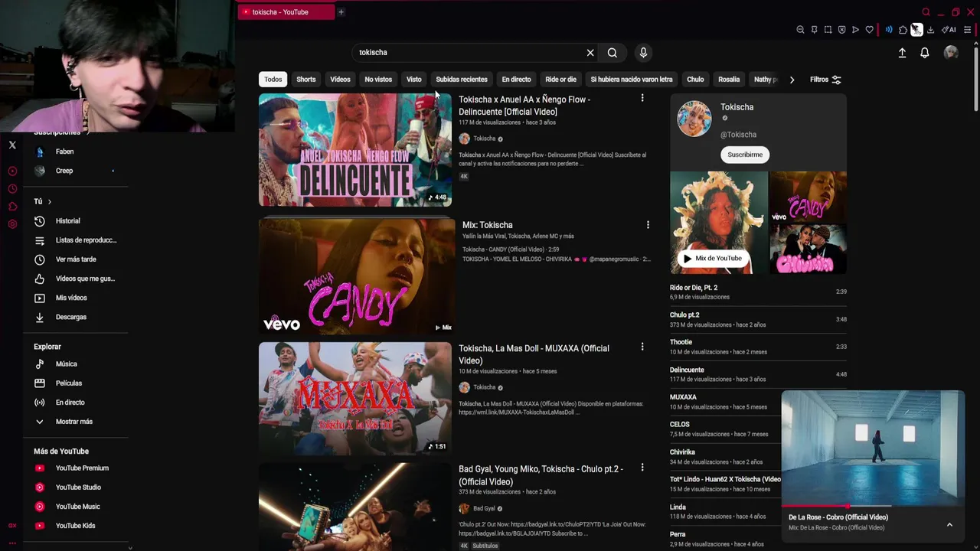
Task: Play the Mix de YouTube button
Action: (713, 259)
